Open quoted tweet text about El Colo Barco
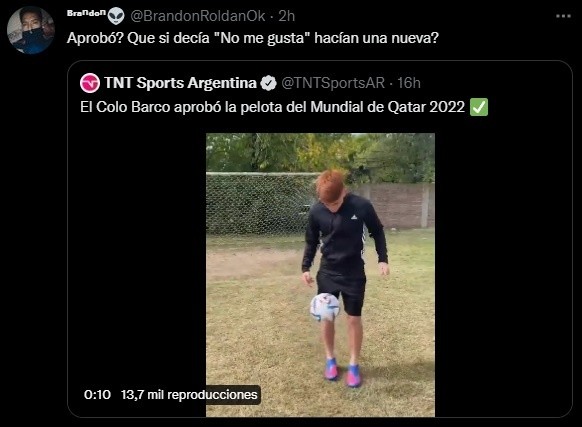 coord(272,107)
